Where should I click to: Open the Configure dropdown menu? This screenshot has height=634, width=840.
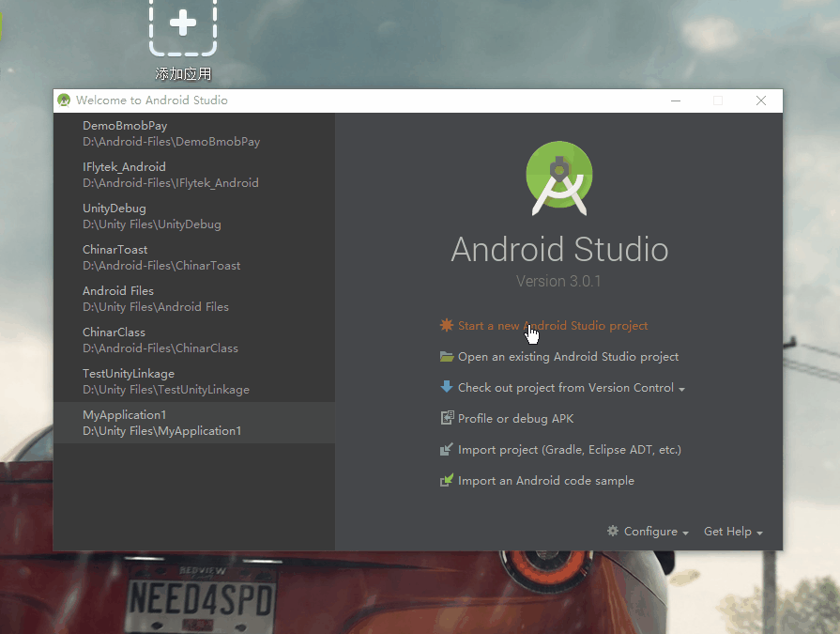click(650, 531)
